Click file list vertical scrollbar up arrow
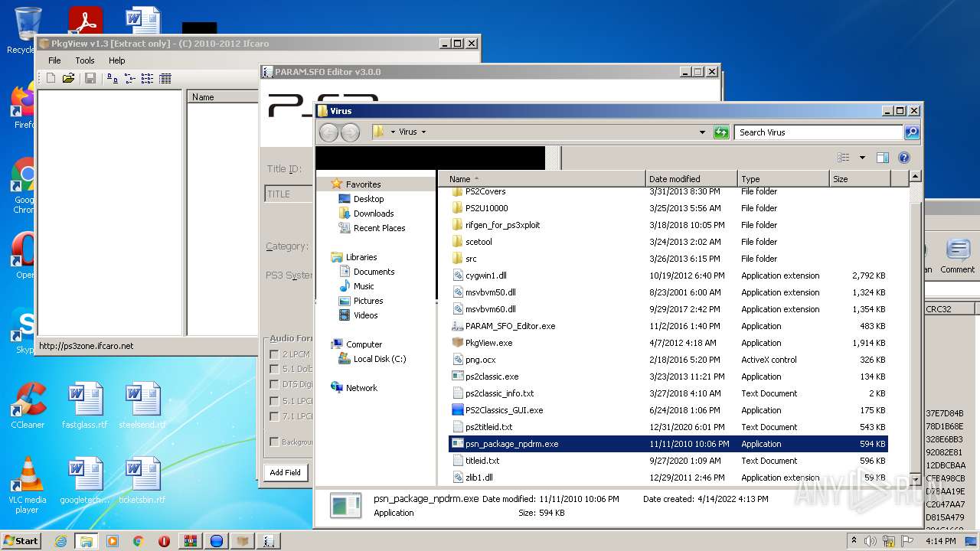 914,178
